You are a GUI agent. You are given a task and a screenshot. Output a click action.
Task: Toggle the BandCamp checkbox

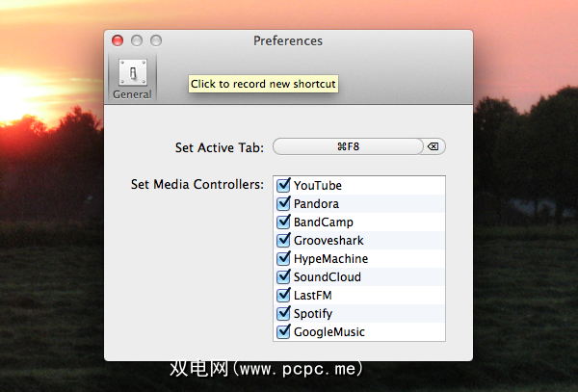click(x=283, y=222)
